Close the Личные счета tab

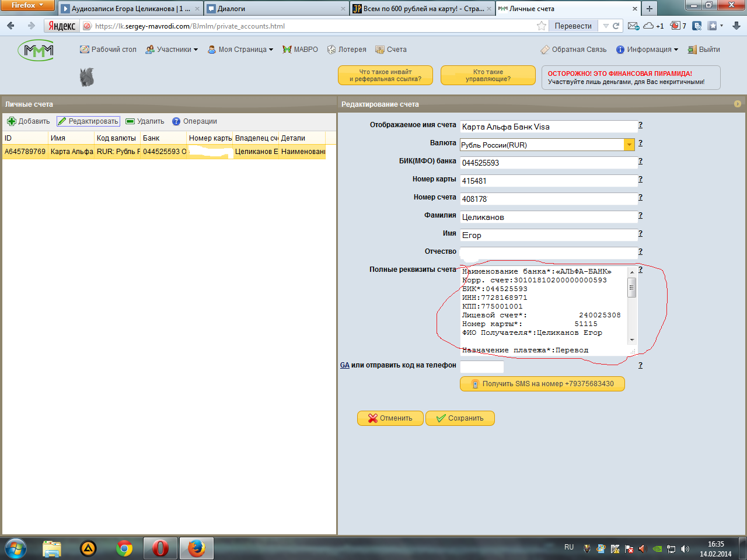pos(635,9)
